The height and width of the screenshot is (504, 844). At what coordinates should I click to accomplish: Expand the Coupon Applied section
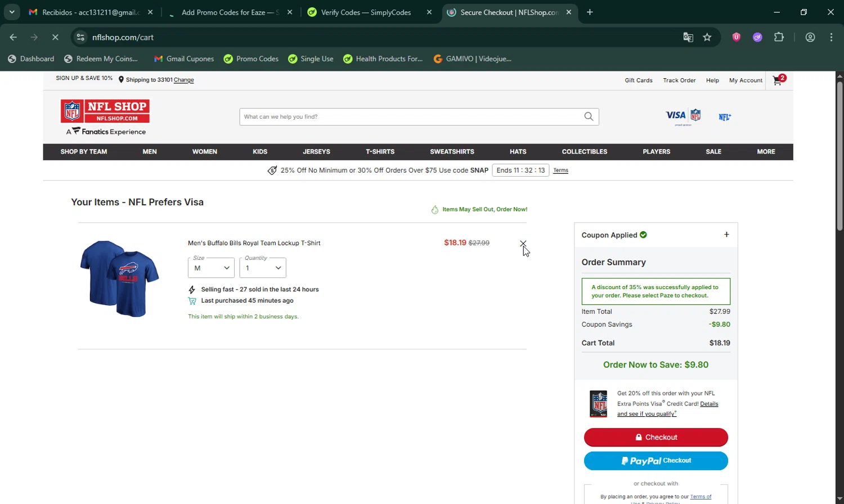(x=726, y=235)
